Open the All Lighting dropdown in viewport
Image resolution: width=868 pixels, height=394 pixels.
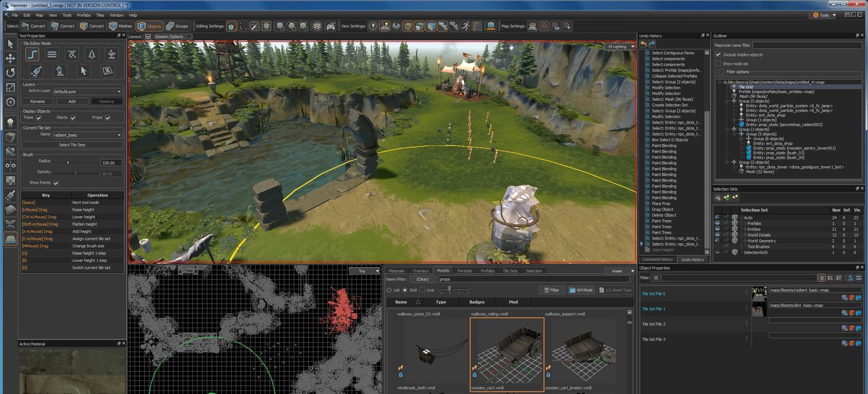[x=620, y=46]
